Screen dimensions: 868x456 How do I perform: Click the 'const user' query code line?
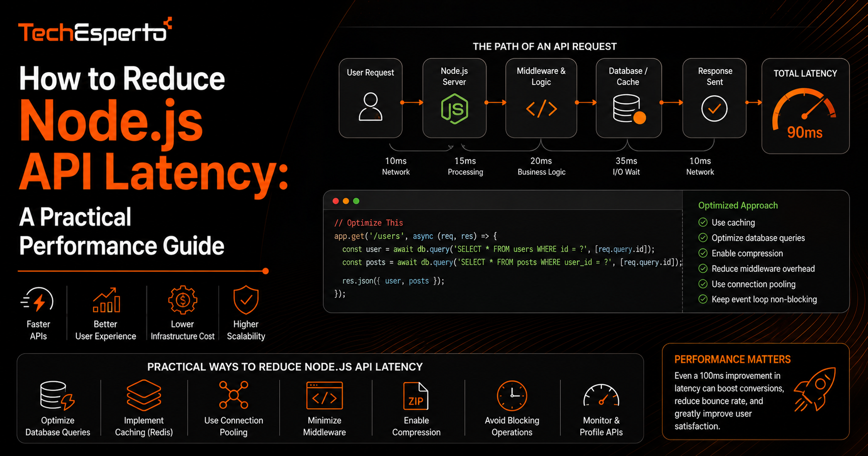pos(498,249)
